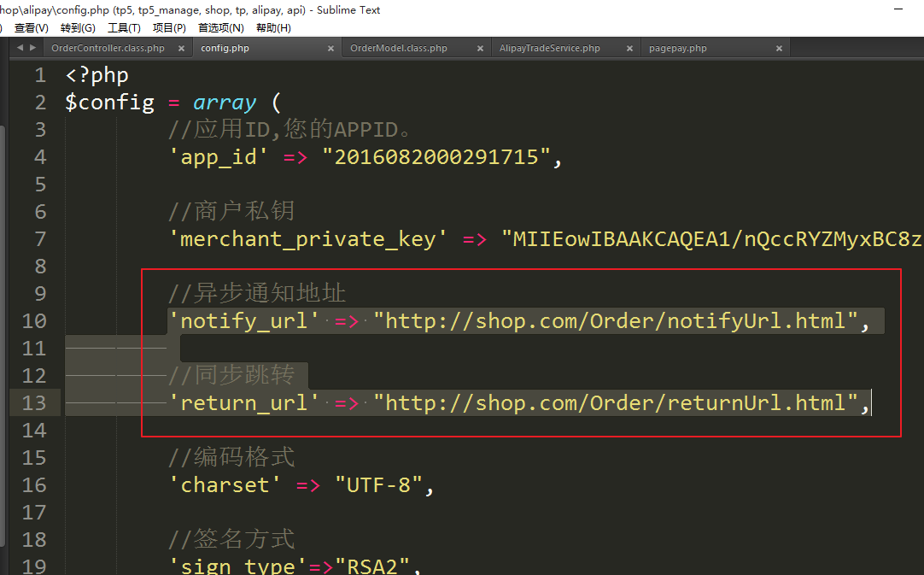Open the pagepay.php tab
The image size is (924, 575).
[677, 49]
